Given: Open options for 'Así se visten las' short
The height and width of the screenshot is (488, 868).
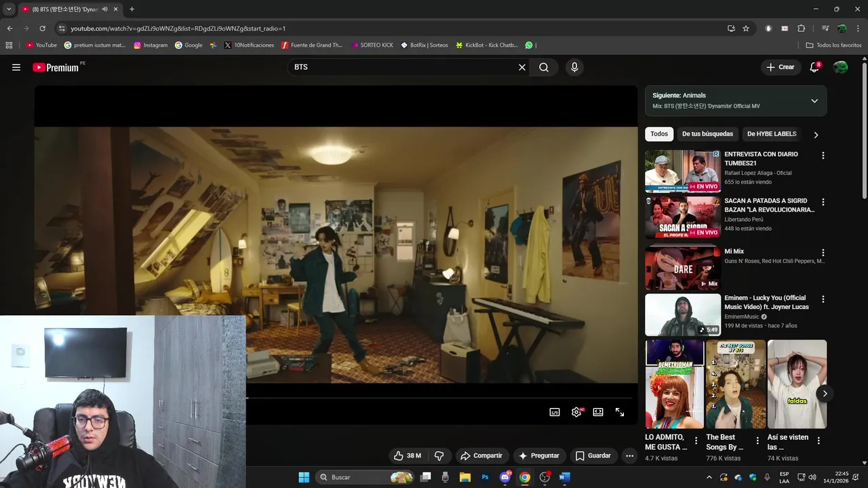Looking at the screenshot, I should [818, 441].
